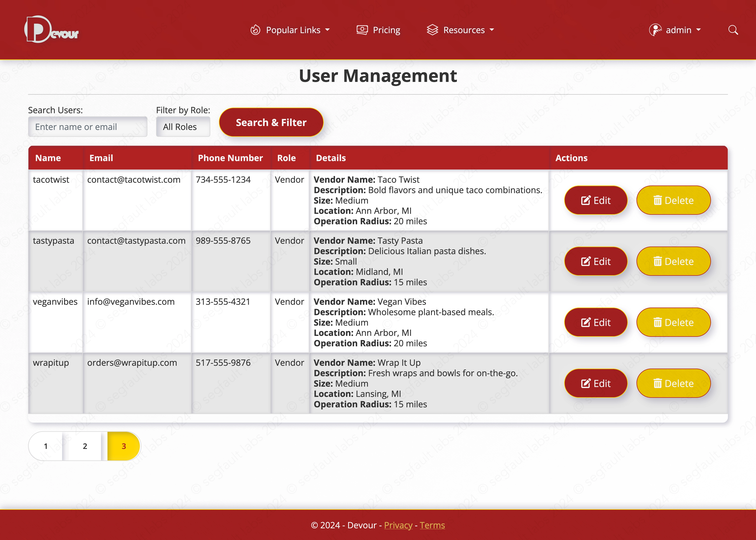
Task: Click the email info@veganvibes.com
Action: 131,301
